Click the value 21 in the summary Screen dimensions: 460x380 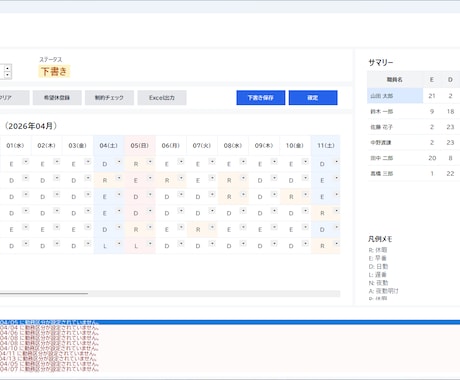(432, 96)
